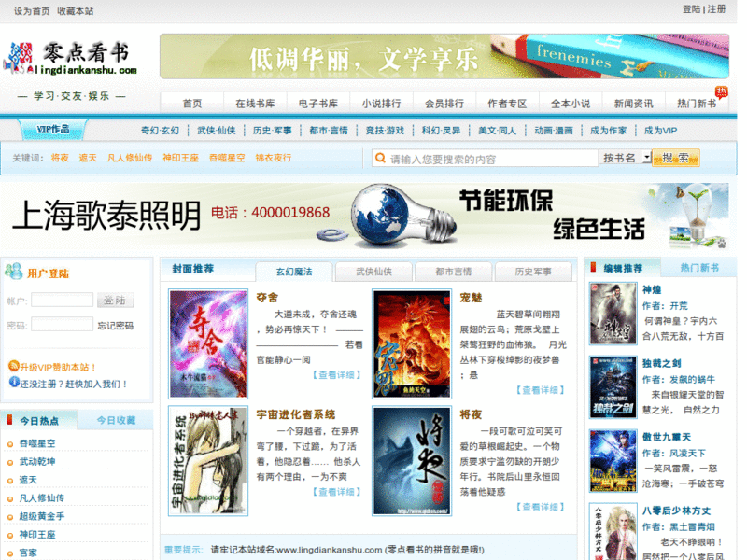This screenshot has height=560, width=747.
Task: Open 首页 in main navigation
Action: (192, 104)
